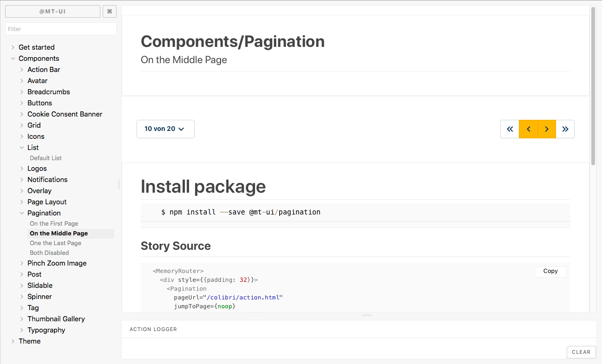Open the @MT-UI title button

52,12
